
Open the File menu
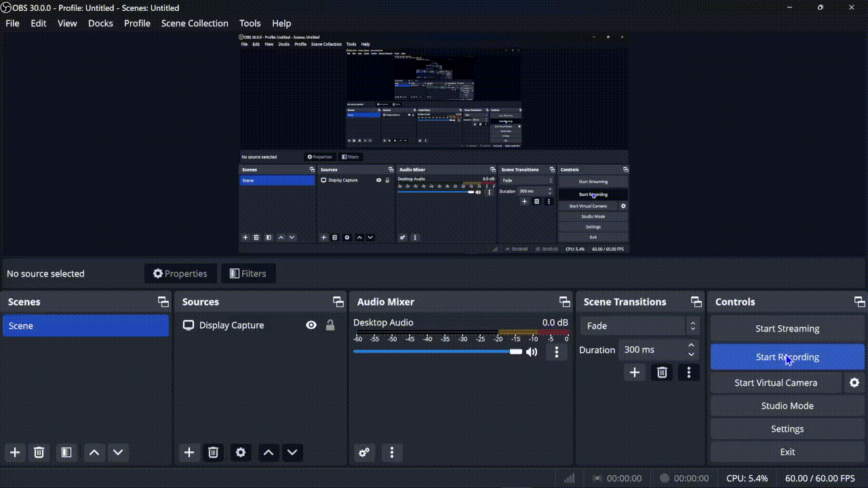click(x=12, y=23)
